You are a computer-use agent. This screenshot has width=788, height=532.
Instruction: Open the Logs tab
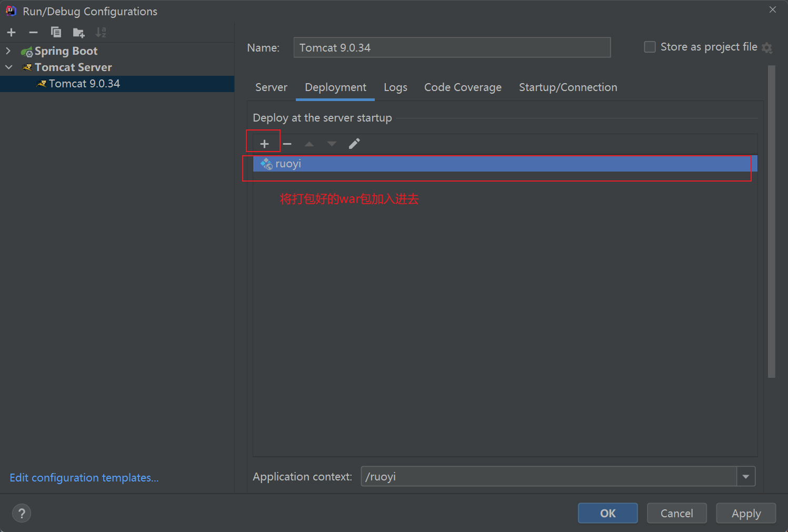[x=395, y=87]
